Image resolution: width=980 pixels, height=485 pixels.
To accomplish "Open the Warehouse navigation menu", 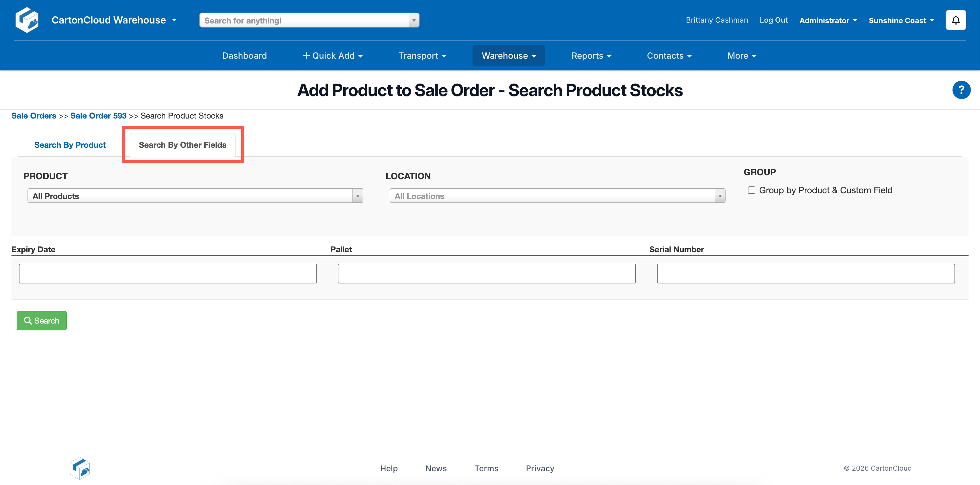I will tap(508, 56).
